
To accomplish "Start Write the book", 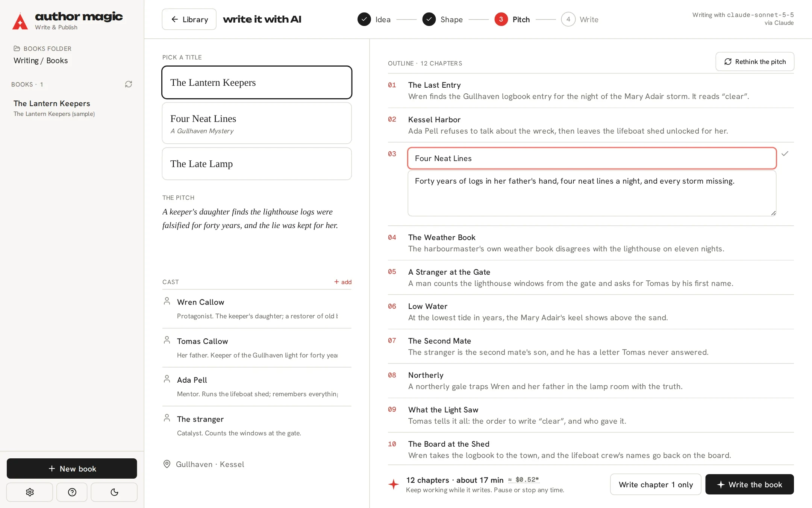I will coord(750,485).
